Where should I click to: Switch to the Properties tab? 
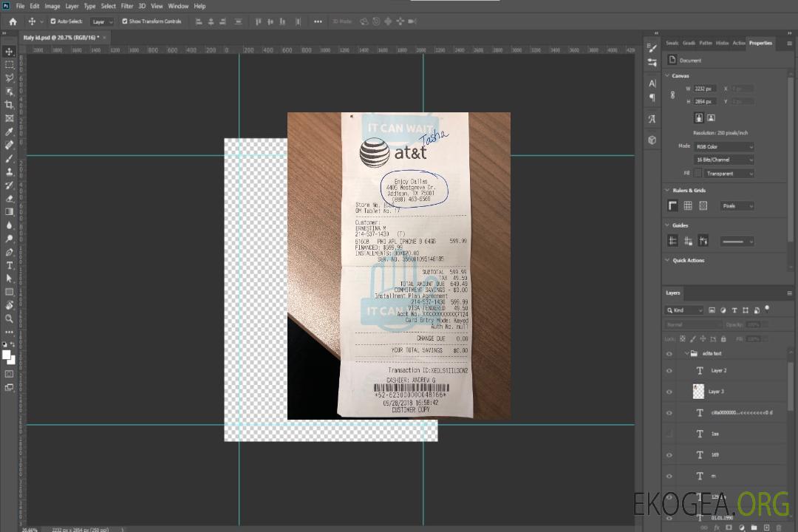pos(760,44)
